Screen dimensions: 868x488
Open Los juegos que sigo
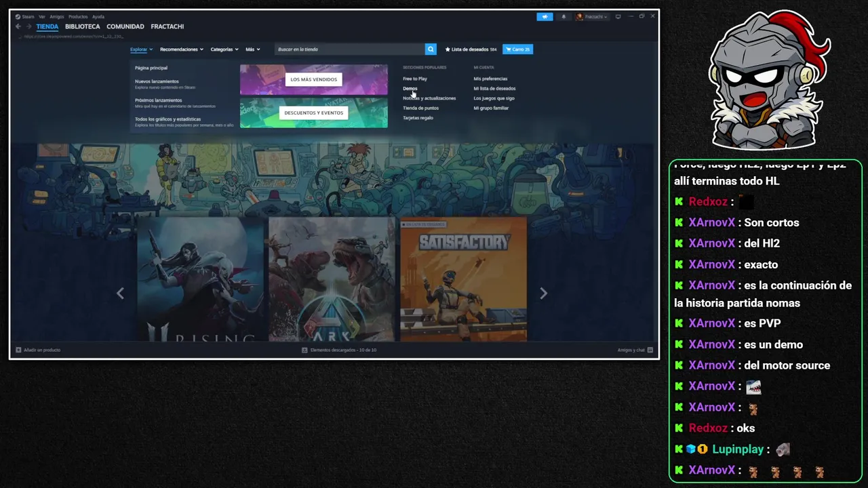[494, 98]
